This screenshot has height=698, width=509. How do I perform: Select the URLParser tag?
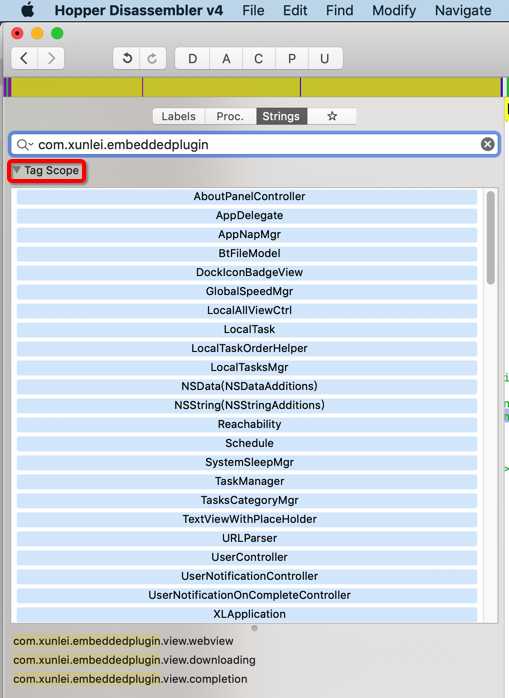coord(247,538)
